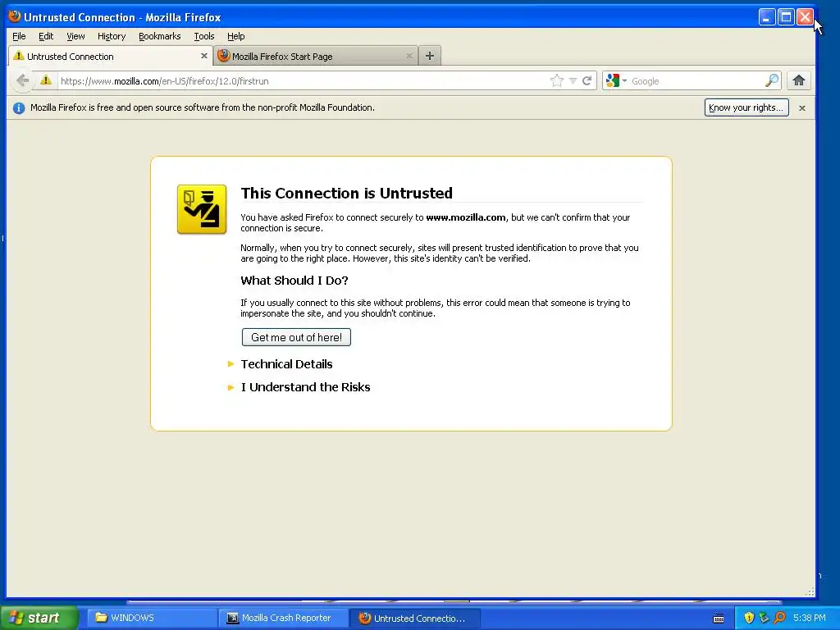
Task: Open the Windows Start menu
Action: point(39,618)
